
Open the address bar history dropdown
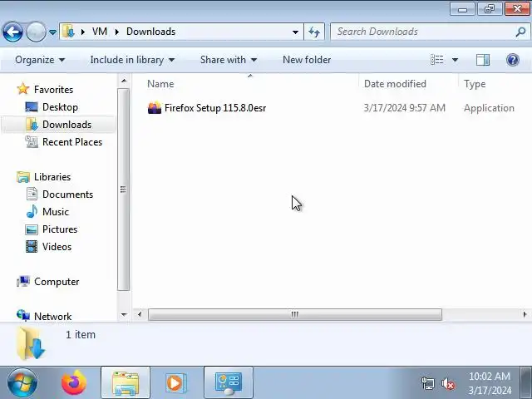295,32
